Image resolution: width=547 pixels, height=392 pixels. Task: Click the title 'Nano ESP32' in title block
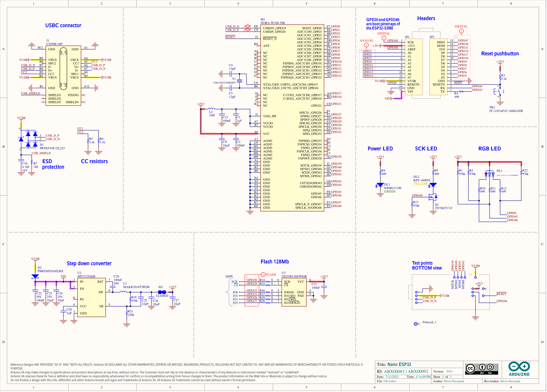[x=399, y=365]
